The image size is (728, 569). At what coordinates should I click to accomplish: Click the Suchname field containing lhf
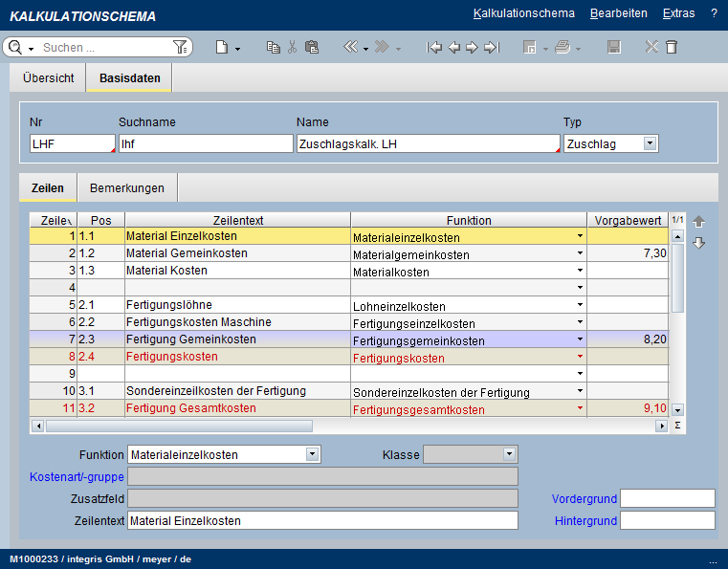click(x=206, y=143)
